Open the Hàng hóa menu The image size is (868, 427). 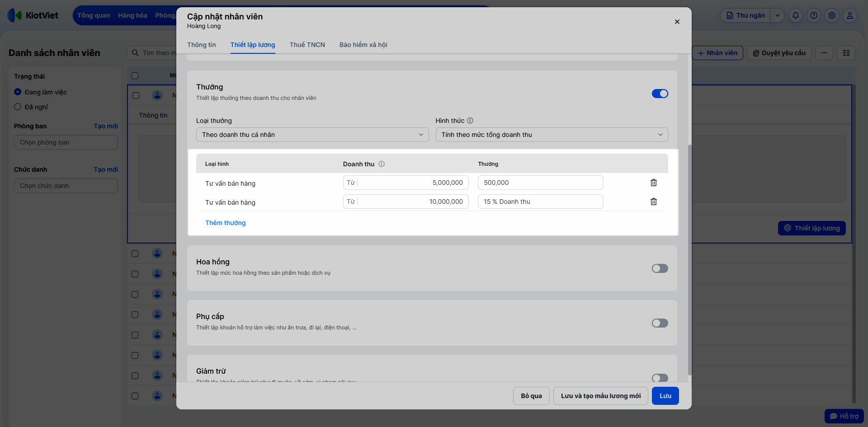click(132, 15)
